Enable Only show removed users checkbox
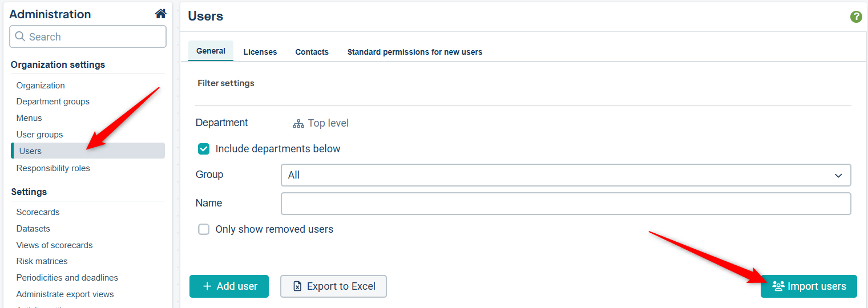868x308 pixels. click(x=204, y=229)
